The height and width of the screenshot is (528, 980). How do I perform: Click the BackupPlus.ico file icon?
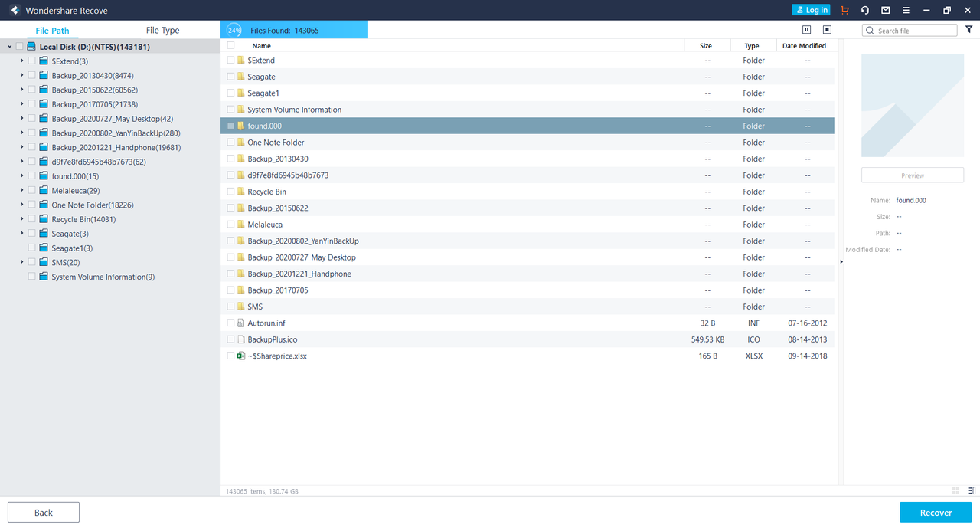pos(240,339)
